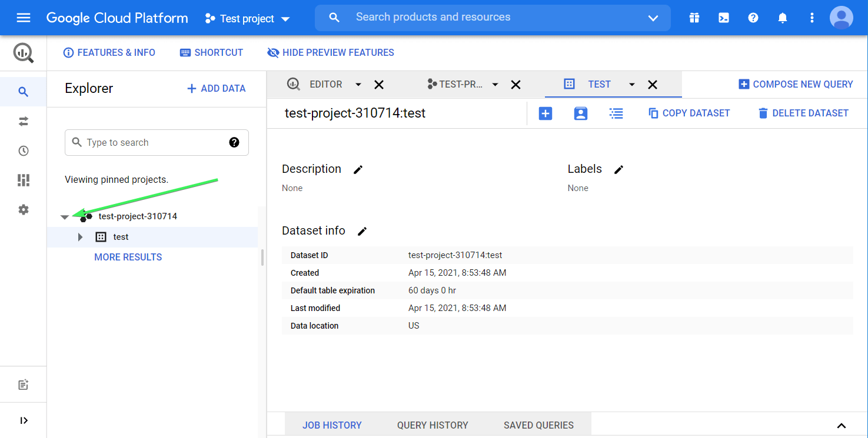Switch to the QUERY HISTORY tab
The width and height of the screenshot is (868, 438).
(x=433, y=424)
